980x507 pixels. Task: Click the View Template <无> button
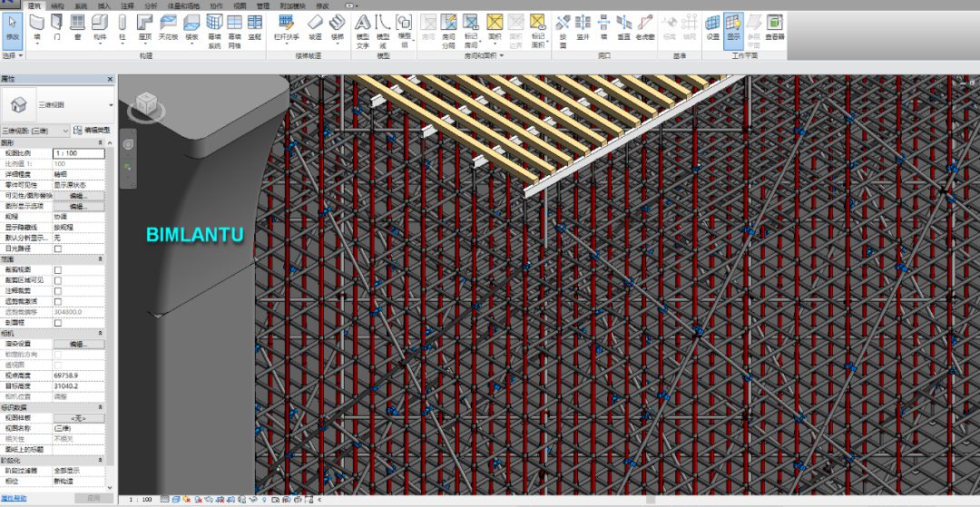[79, 418]
